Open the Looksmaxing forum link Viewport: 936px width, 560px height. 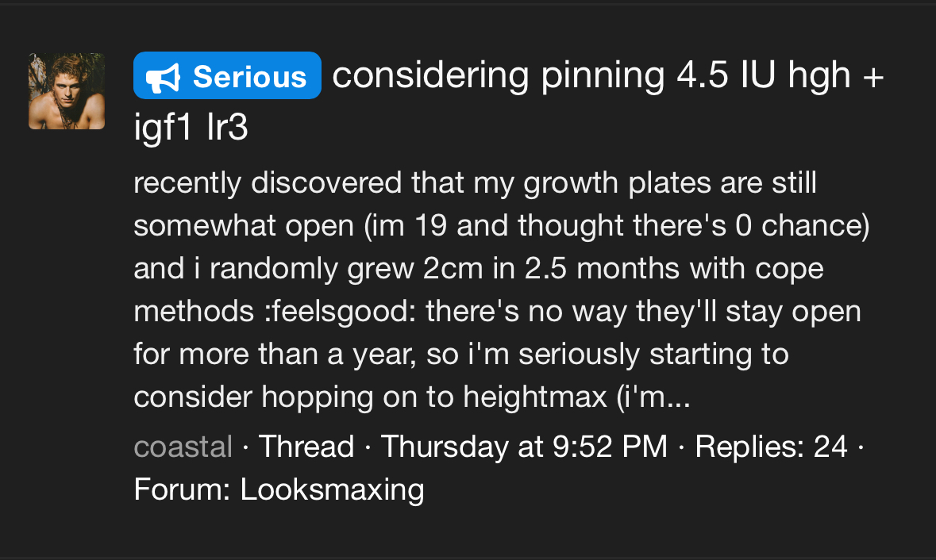pos(332,489)
